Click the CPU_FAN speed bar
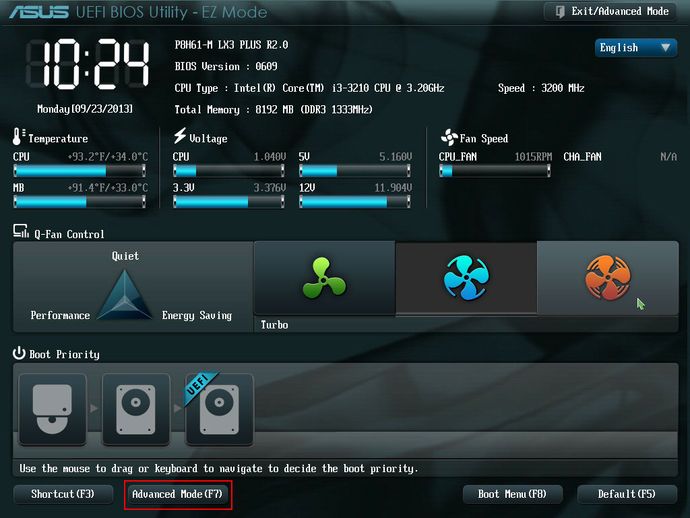 click(x=495, y=171)
